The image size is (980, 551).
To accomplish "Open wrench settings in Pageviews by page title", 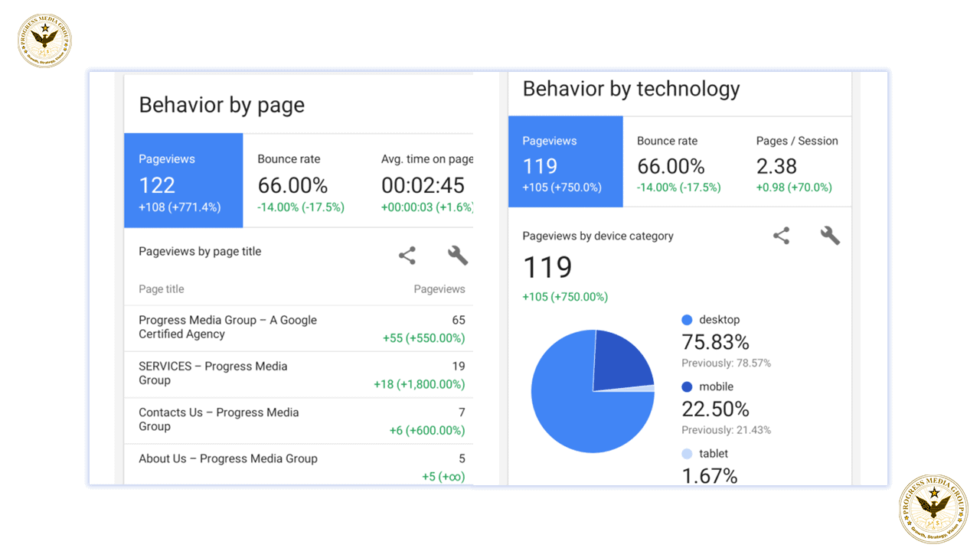I will point(458,256).
